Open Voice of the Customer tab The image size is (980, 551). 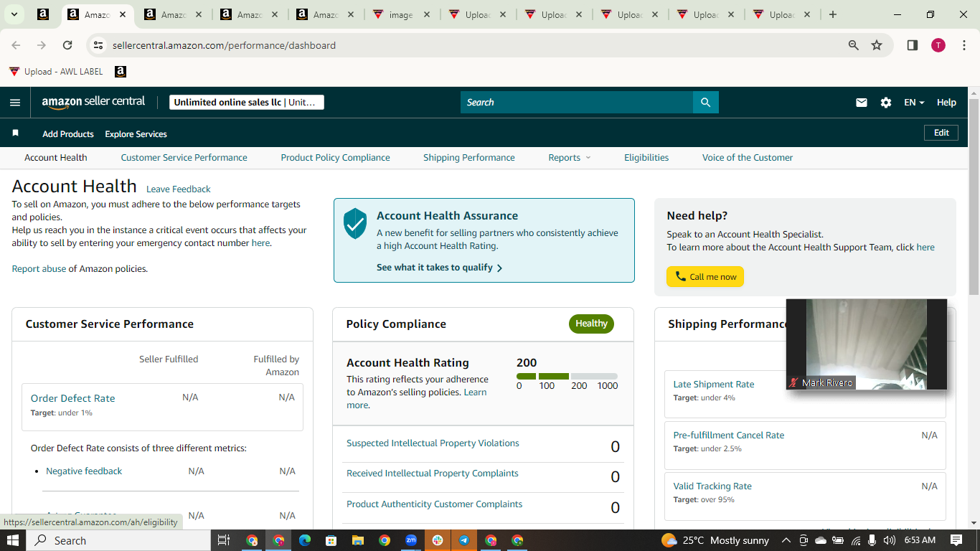coord(748,158)
